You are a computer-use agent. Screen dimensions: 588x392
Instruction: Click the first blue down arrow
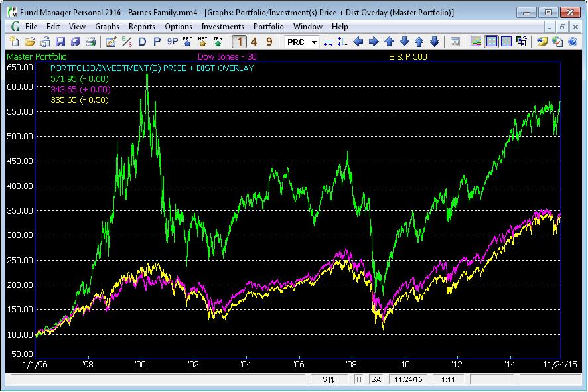[404, 42]
